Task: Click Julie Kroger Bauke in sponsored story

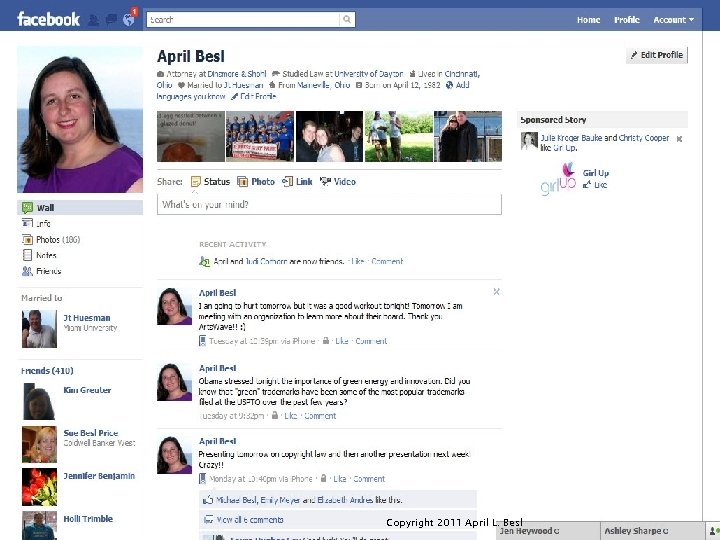Action: click(x=571, y=138)
